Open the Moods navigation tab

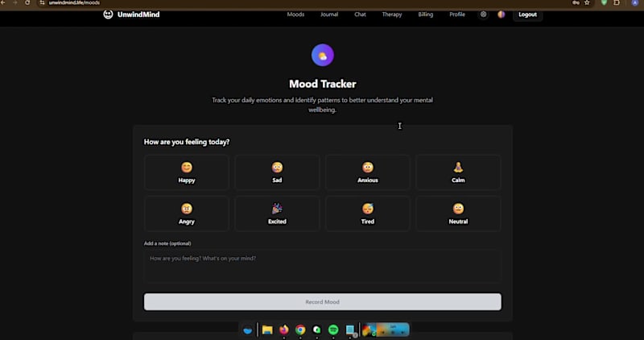295,15
